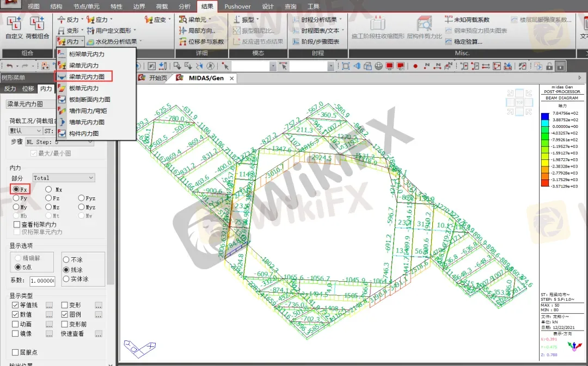Screen dimensions: 588x366
Task: Open 等值线 settings ellipsis button
Action: tap(49, 305)
